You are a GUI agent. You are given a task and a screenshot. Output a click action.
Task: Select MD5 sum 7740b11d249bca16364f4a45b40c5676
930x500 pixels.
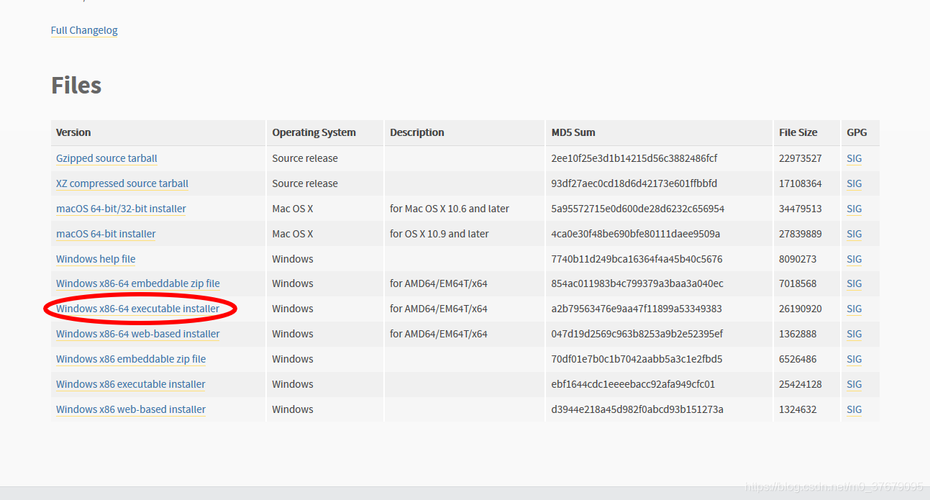point(636,259)
